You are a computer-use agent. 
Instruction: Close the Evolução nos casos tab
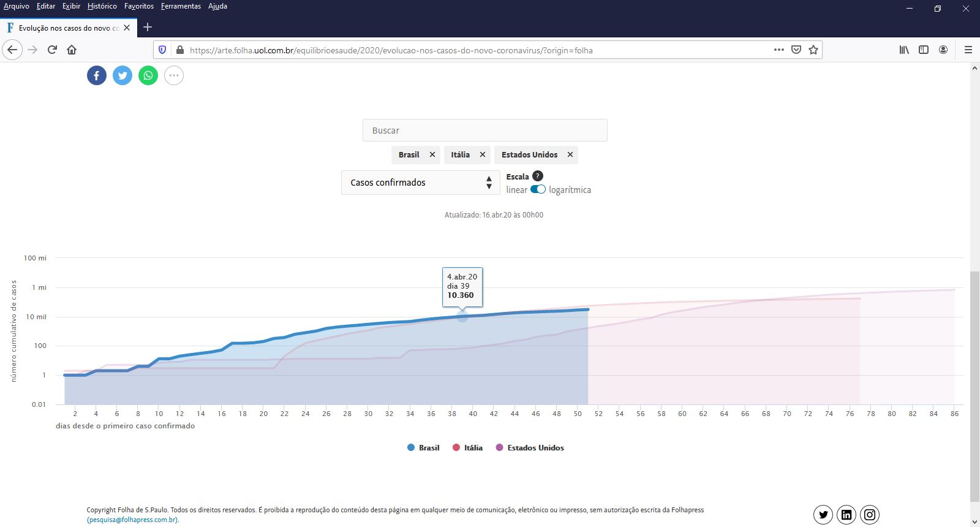coord(127,28)
